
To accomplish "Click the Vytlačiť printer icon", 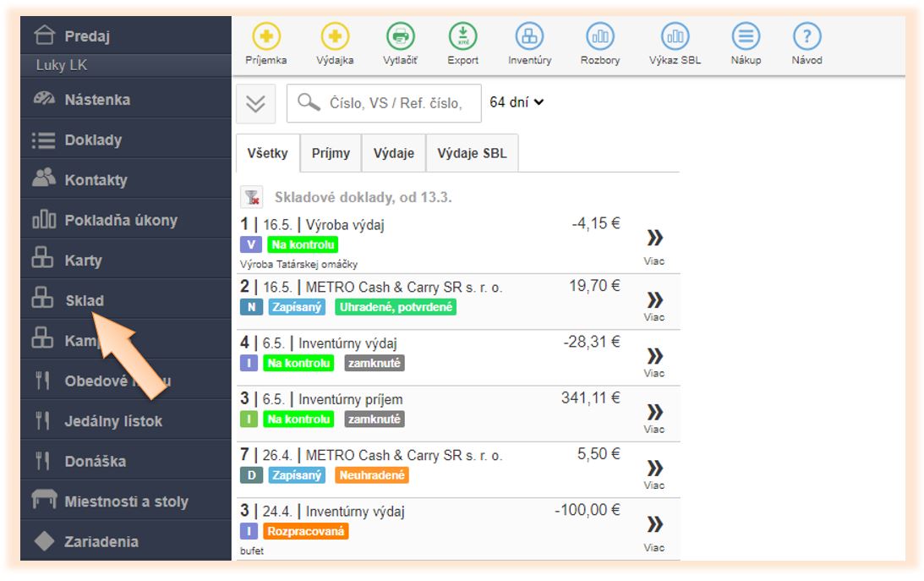I will click(401, 37).
